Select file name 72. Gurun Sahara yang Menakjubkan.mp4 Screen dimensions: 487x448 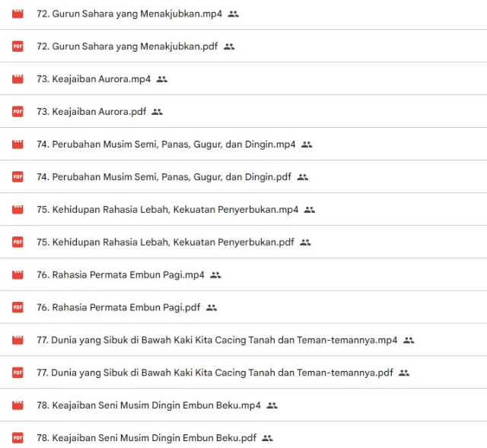(129, 14)
